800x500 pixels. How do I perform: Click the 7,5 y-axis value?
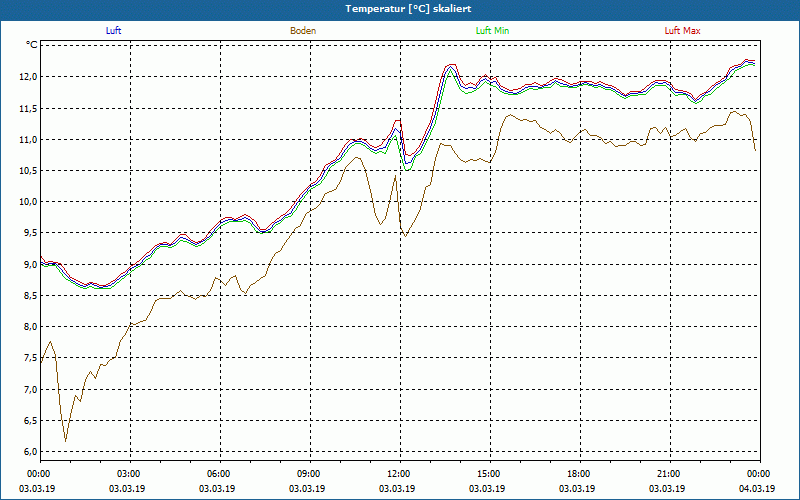[31, 358]
